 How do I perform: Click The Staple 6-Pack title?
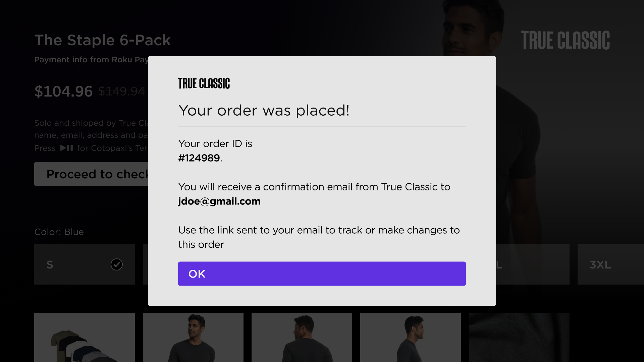[103, 40]
